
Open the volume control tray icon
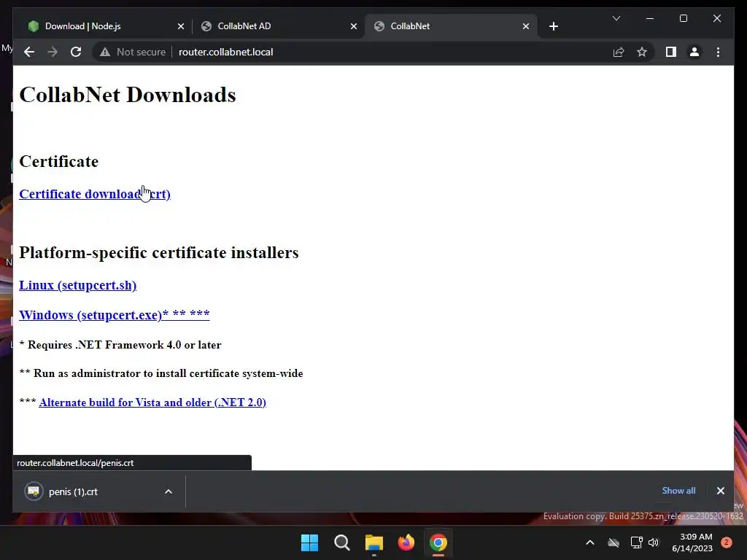pyautogui.click(x=654, y=542)
